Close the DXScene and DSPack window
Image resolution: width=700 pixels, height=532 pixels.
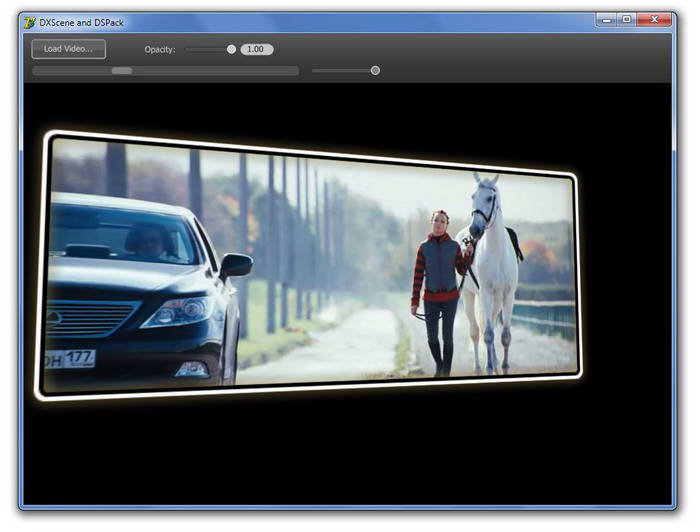click(656, 19)
